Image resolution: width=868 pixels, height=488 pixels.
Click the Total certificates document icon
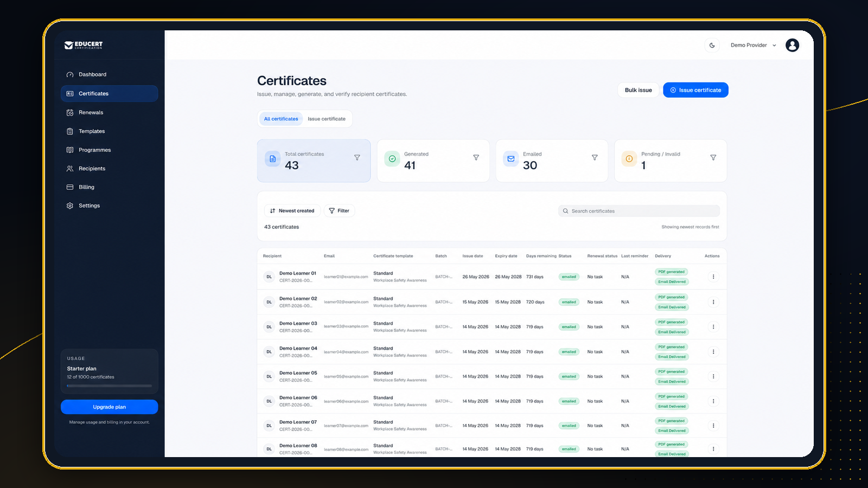[x=273, y=159]
